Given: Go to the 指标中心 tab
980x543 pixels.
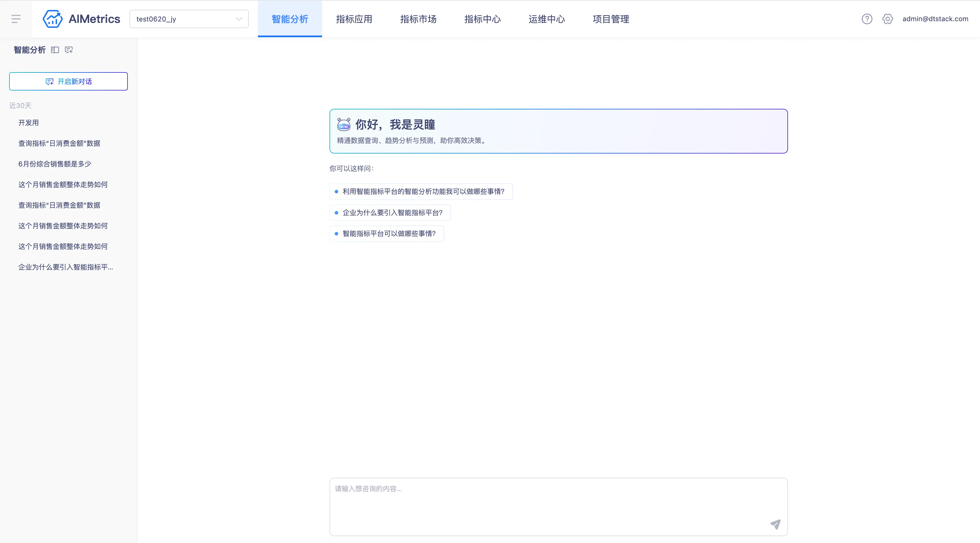Looking at the screenshot, I should point(482,19).
